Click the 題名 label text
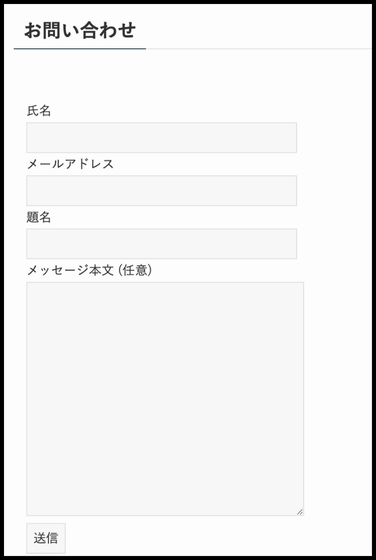Screen dimensions: 376x560 (x=39, y=217)
